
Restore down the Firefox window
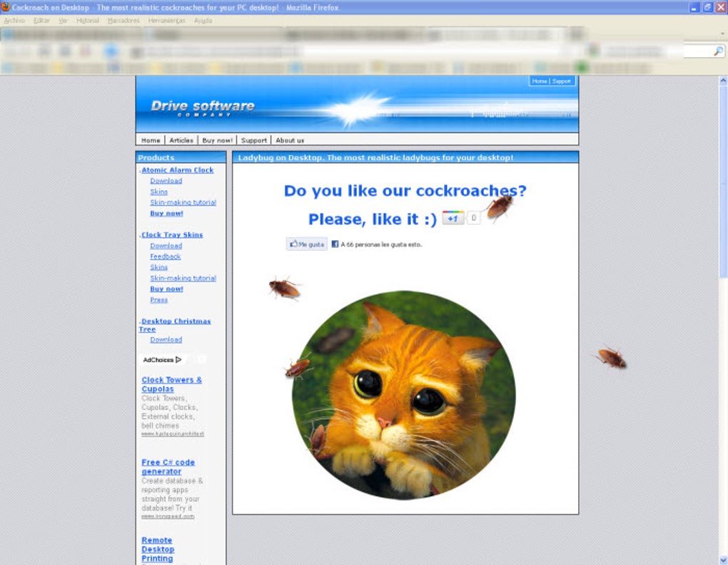pos(707,7)
